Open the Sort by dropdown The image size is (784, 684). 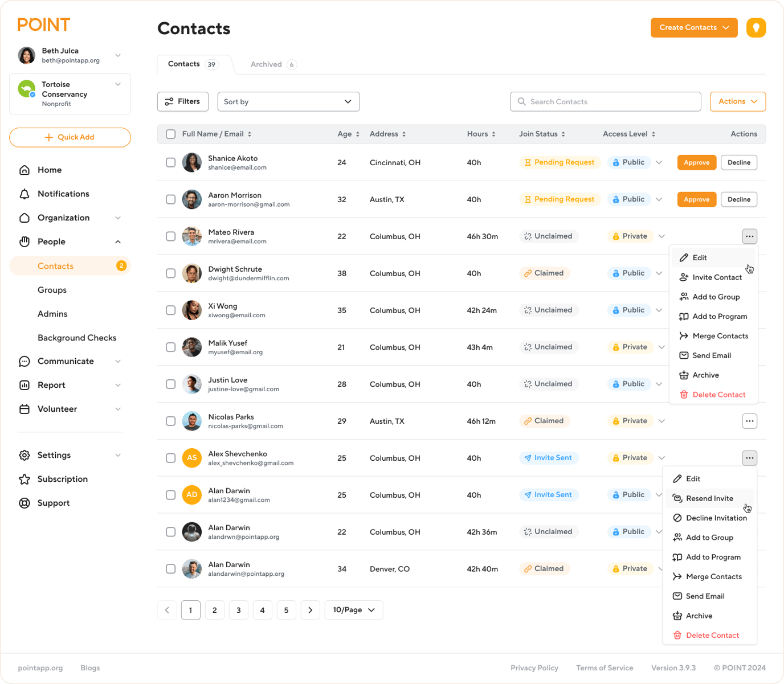pyautogui.click(x=288, y=101)
